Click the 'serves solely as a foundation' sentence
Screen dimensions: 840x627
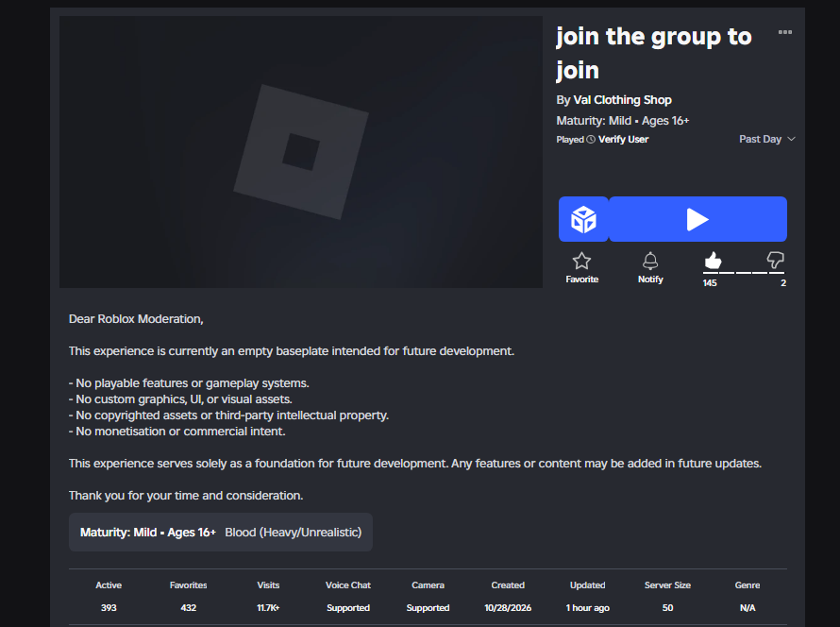click(415, 464)
